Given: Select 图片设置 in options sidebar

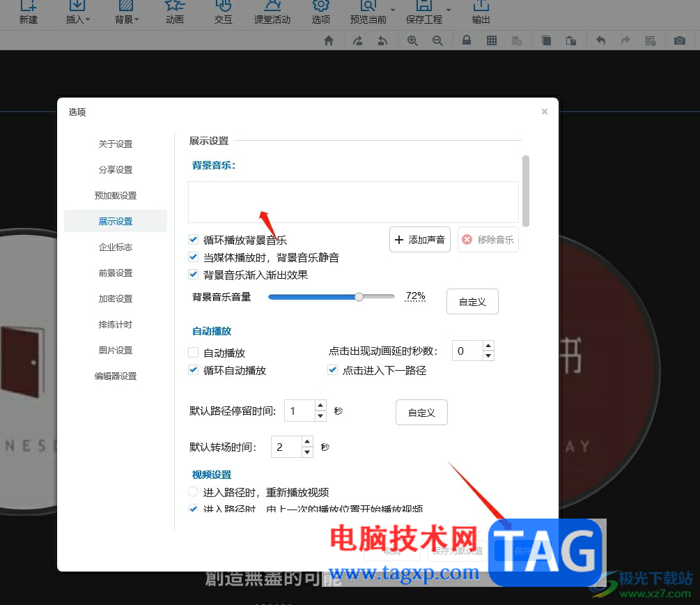Looking at the screenshot, I should pos(116,351).
